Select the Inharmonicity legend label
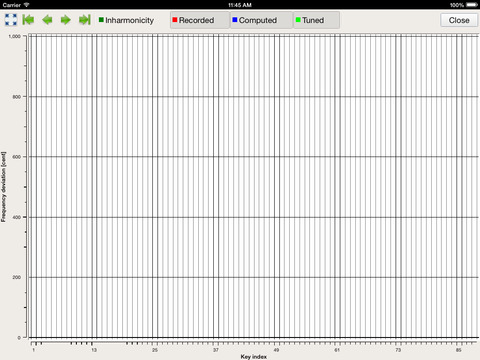Viewport: 480px width, 360px height. pos(129,20)
